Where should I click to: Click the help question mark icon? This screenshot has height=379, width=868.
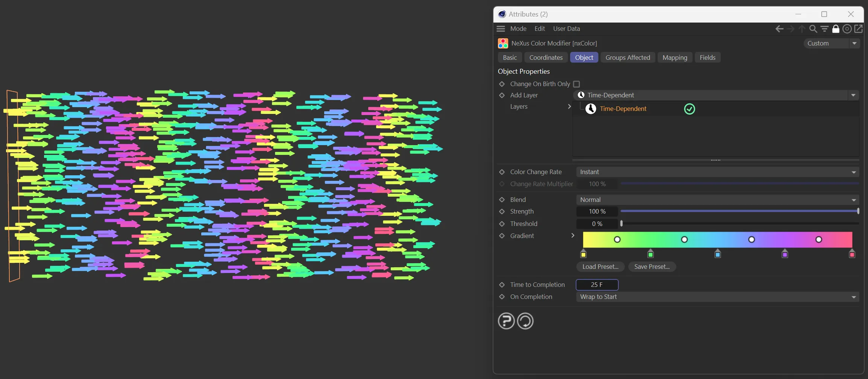[506, 321]
